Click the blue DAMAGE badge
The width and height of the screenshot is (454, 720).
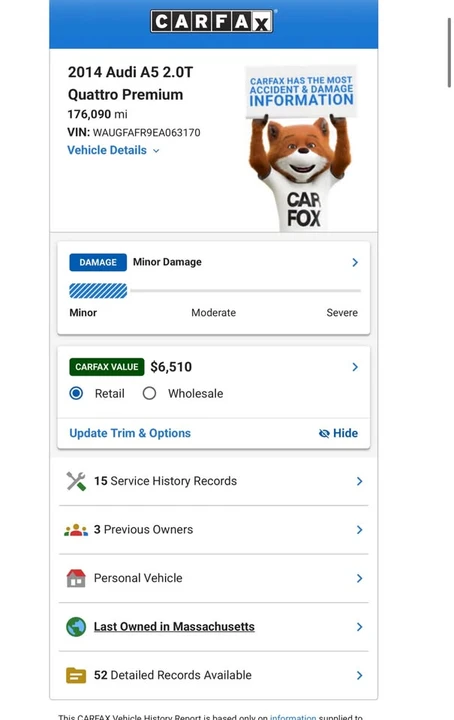tap(98, 262)
